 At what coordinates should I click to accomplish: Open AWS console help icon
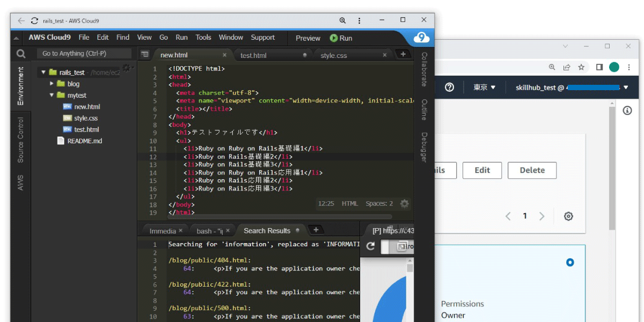click(x=450, y=87)
